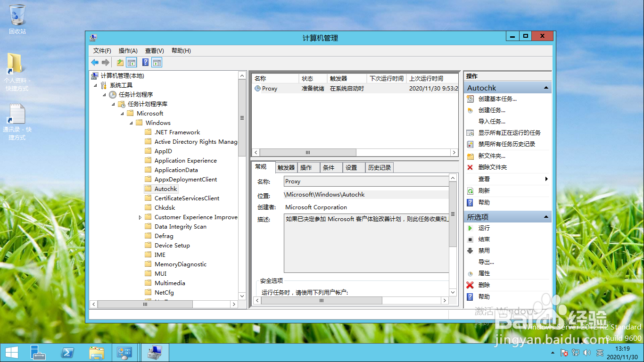Open the 查看(V) menu
Viewport: 644px width, 362px height.
(x=154, y=50)
